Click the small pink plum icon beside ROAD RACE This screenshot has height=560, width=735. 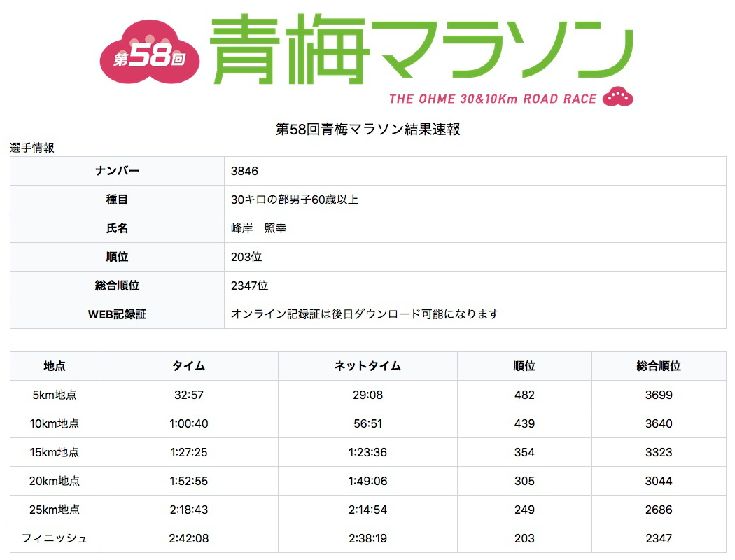[617, 97]
